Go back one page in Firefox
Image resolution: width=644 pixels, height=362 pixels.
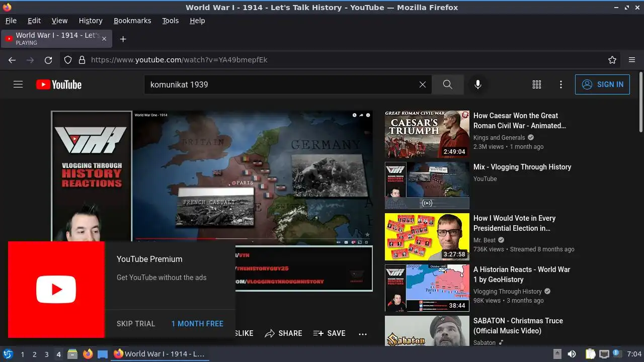pos(12,60)
